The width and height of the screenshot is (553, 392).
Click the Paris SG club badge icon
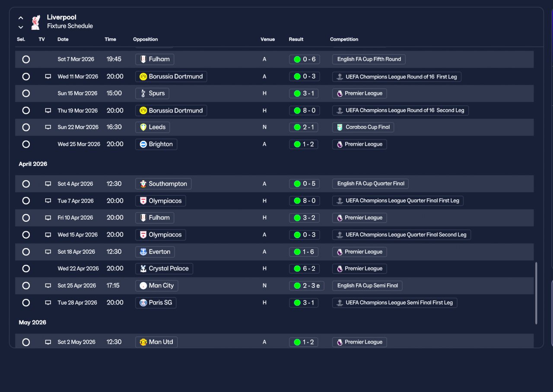(x=143, y=303)
